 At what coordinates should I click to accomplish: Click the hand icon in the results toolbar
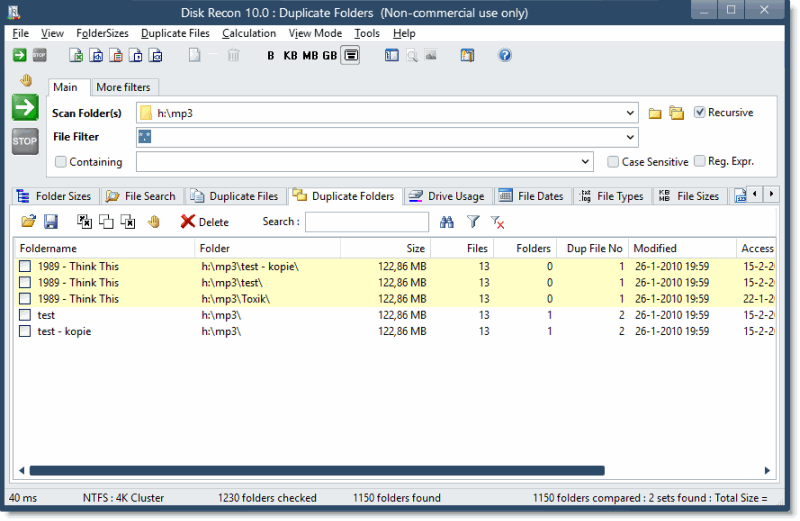tap(154, 221)
